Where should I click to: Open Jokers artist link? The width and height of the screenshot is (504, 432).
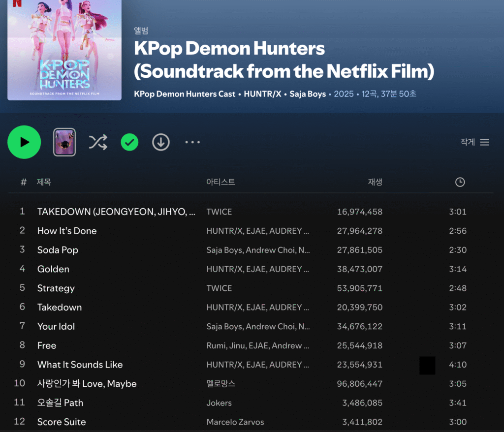219,403
